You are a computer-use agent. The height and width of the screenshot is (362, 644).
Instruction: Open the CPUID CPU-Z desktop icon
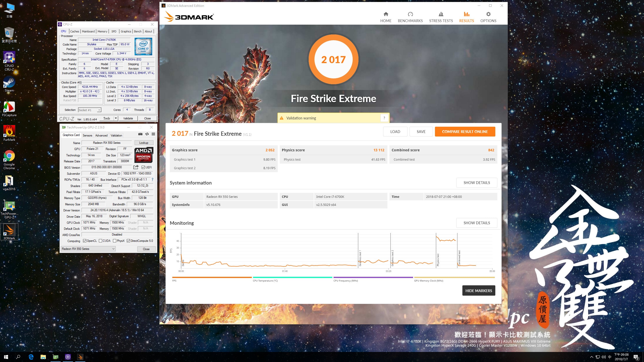9,61
